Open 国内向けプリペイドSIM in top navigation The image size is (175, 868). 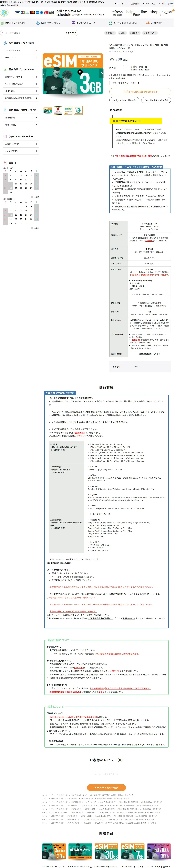coord(12,23)
